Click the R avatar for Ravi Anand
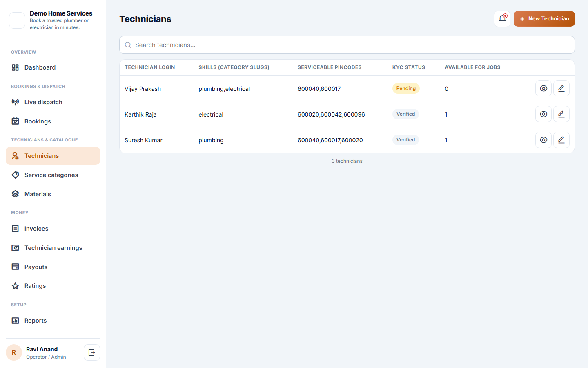The image size is (588, 368). tap(14, 352)
